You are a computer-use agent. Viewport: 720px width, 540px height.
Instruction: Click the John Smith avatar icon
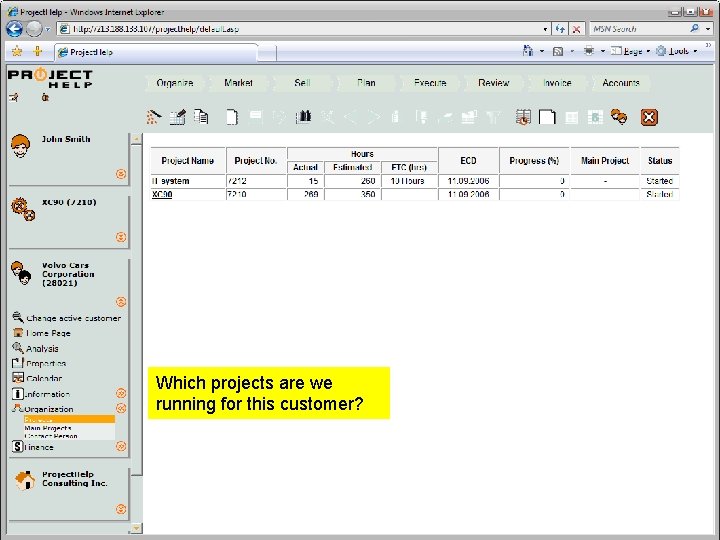pyautogui.click(x=20, y=146)
